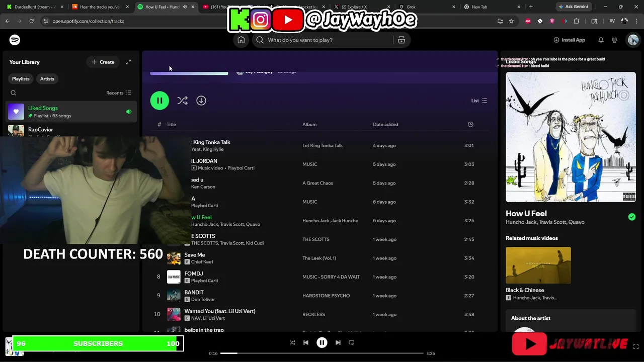Expand Your Library with the arrows icon
644x362 pixels.
tap(128, 62)
